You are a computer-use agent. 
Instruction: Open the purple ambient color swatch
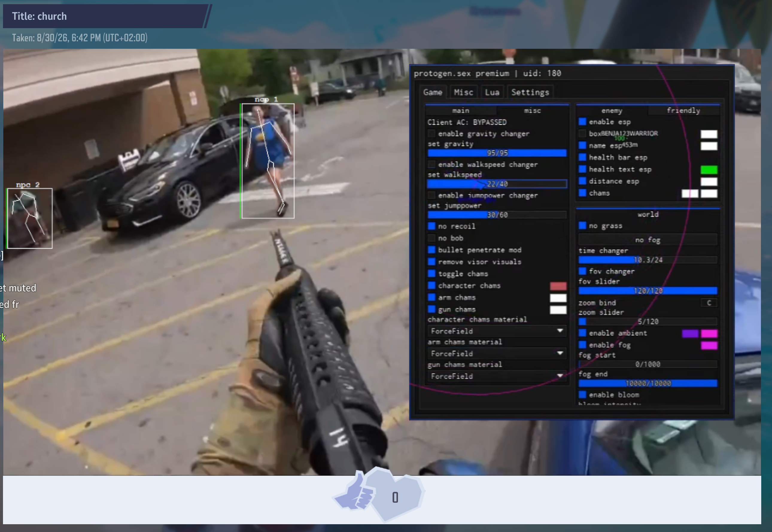point(690,334)
